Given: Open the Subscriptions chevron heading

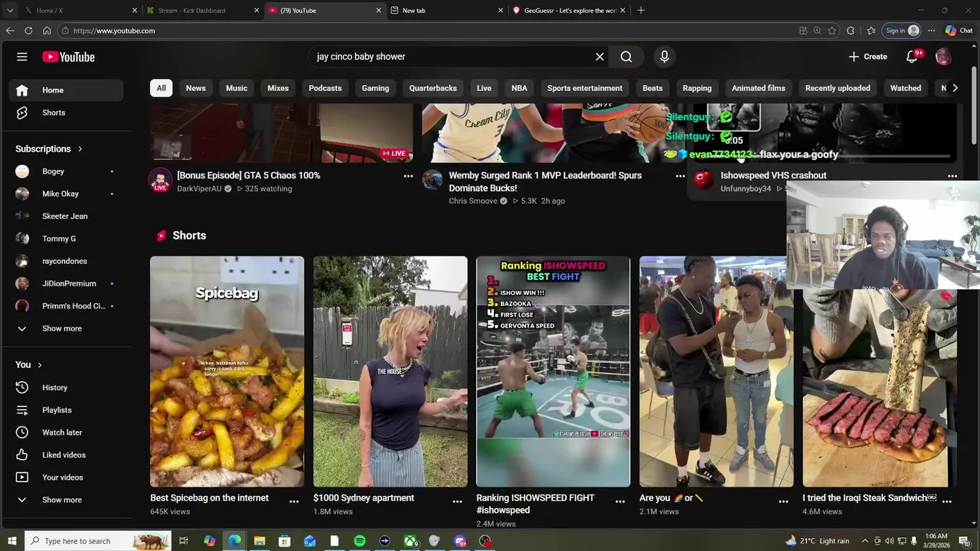Looking at the screenshot, I should (49, 148).
